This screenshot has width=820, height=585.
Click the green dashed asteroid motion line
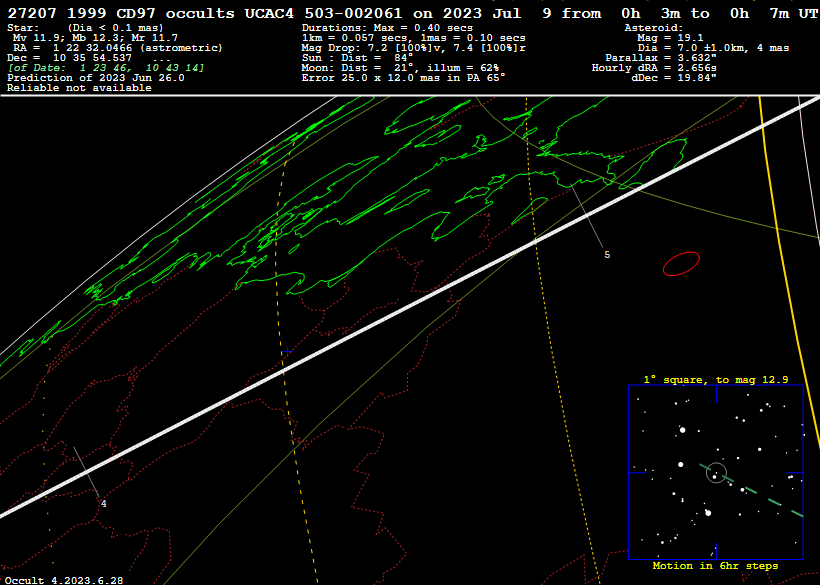pyautogui.click(x=751, y=490)
